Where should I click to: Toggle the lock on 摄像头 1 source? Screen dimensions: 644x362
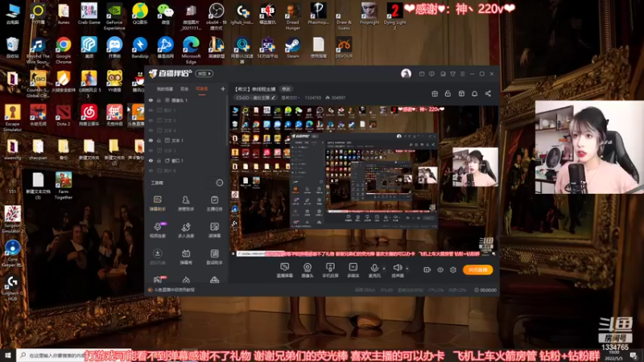point(159,100)
